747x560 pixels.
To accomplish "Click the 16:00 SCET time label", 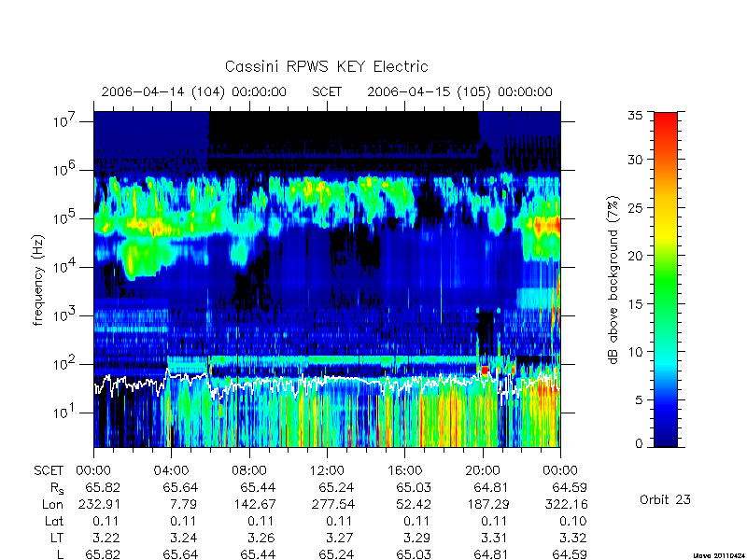I will click(x=405, y=470).
